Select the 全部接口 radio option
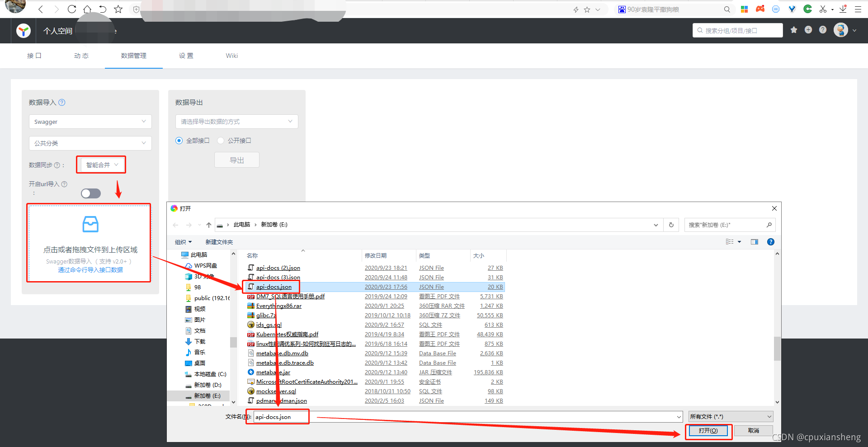The width and height of the screenshot is (868, 447). [x=179, y=141]
